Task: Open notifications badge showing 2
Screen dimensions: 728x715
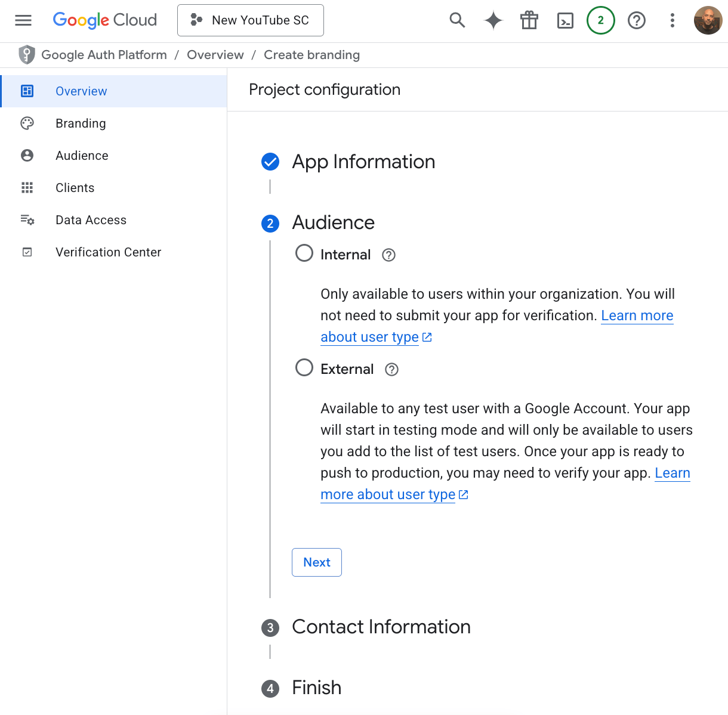Action: pos(600,20)
